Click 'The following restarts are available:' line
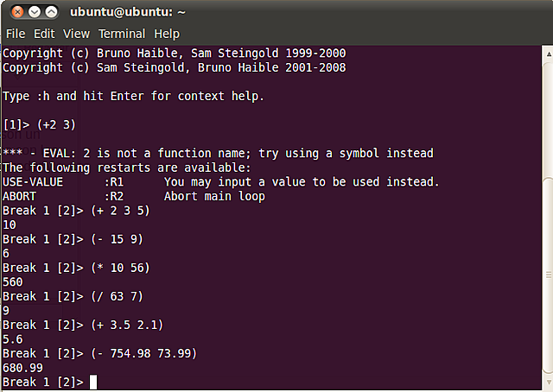553x392 pixels. pos(127,168)
